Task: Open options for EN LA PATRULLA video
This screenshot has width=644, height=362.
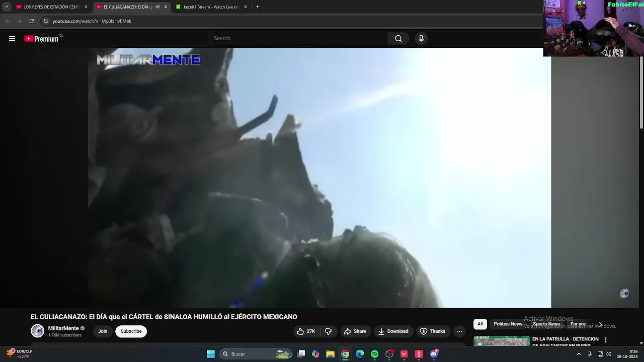Action: tap(606, 340)
